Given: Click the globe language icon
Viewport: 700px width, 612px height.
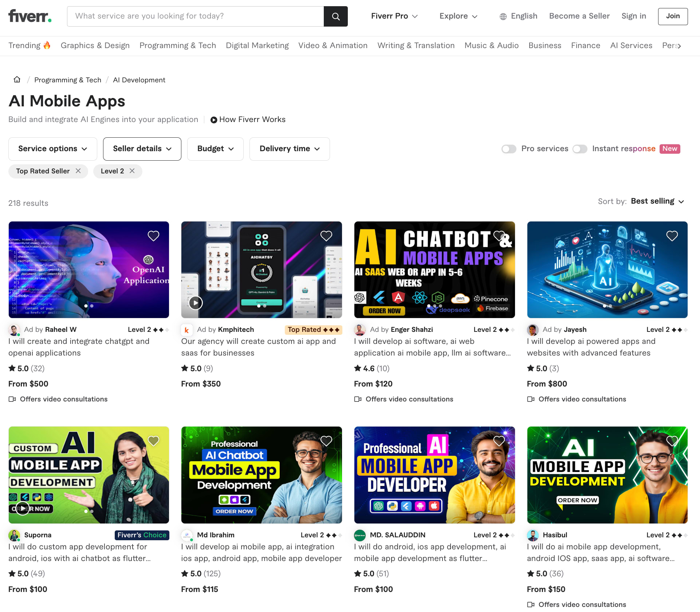Looking at the screenshot, I should pos(503,16).
